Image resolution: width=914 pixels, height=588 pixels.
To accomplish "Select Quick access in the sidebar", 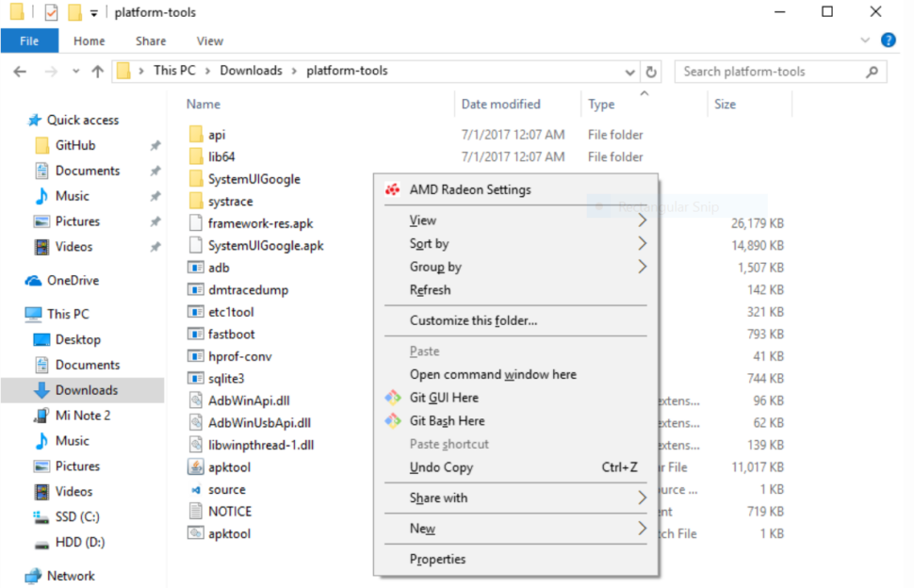I will coord(83,120).
